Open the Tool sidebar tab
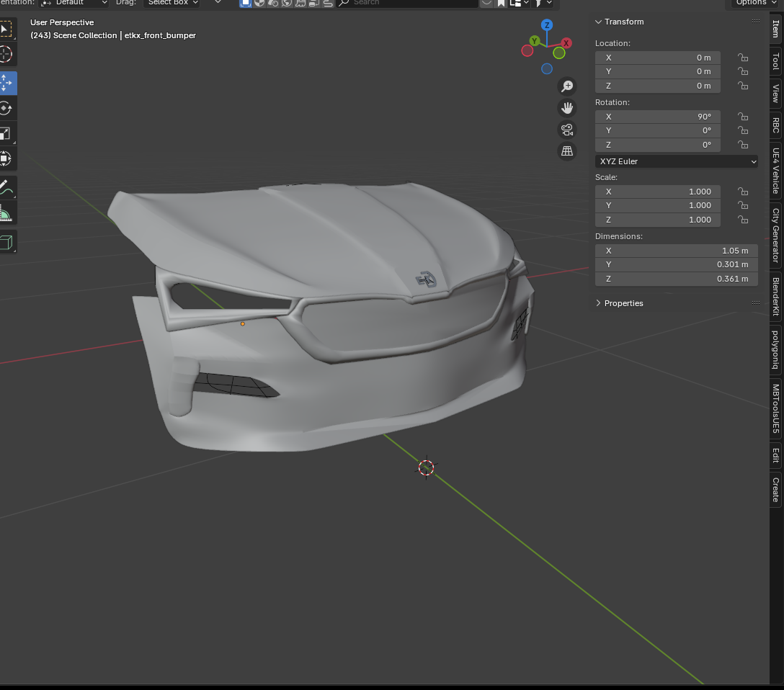The height and width of the screenshot is (690, 784). (776, 61)
